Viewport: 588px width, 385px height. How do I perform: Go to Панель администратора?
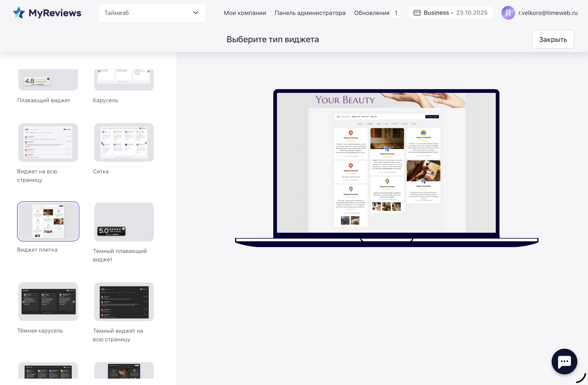tap(310, 13)
